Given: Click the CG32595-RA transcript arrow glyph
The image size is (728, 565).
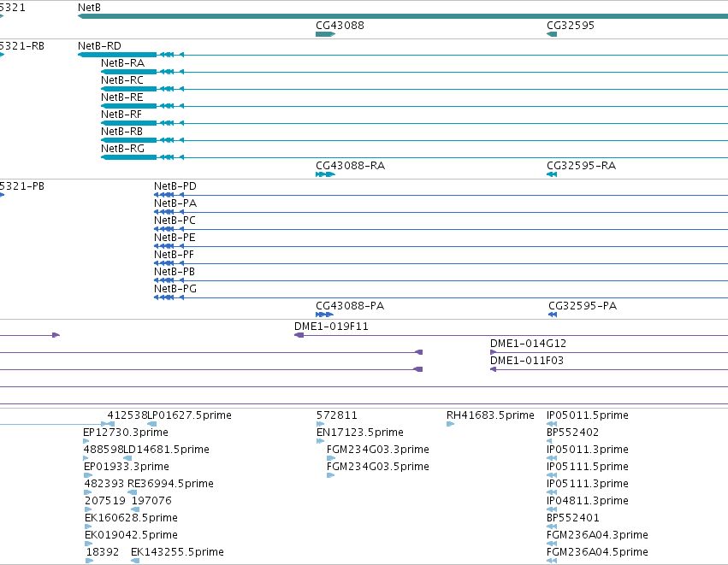Looking at the screenshot, I should point(552,174).
